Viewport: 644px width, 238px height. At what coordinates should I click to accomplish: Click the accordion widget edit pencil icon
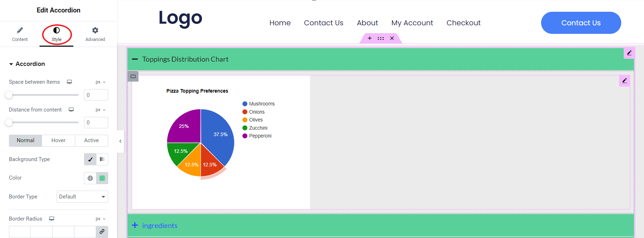pyautogui.click(x=629, y=53)
